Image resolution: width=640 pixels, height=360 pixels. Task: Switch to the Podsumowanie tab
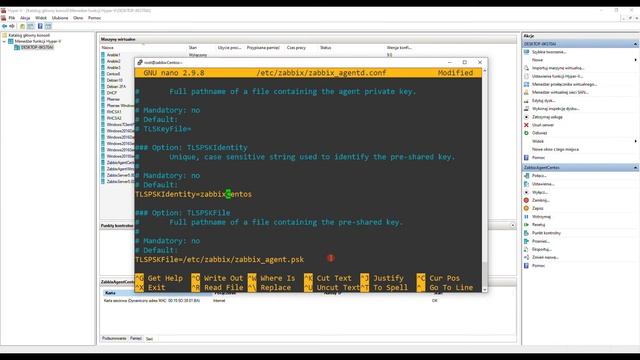(114, 338)
